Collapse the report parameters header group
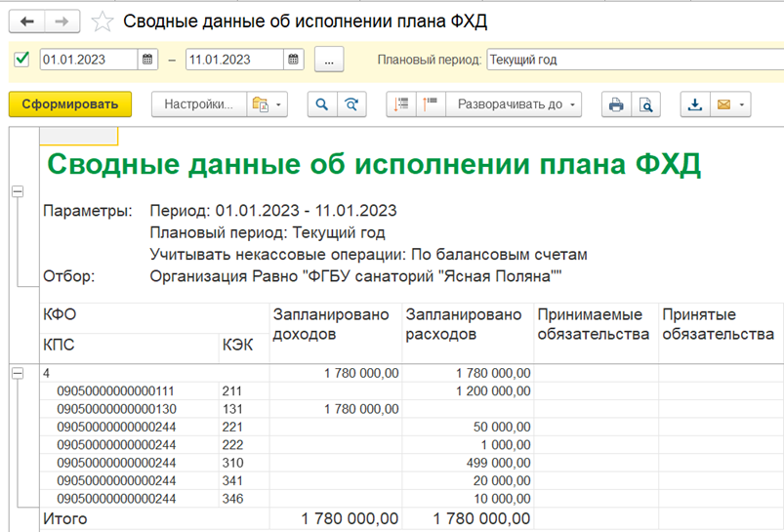 [x=18, y=191]
